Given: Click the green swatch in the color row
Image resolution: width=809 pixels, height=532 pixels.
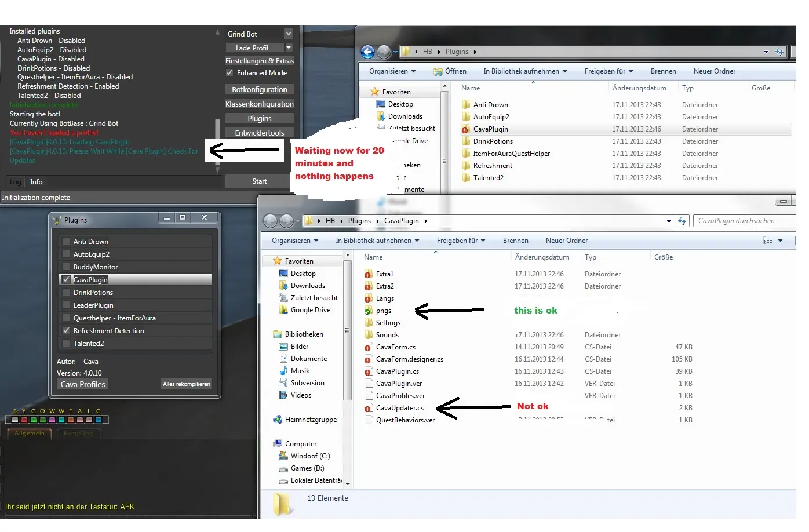Looking at the screenshot, I should [x=34, y=420].
